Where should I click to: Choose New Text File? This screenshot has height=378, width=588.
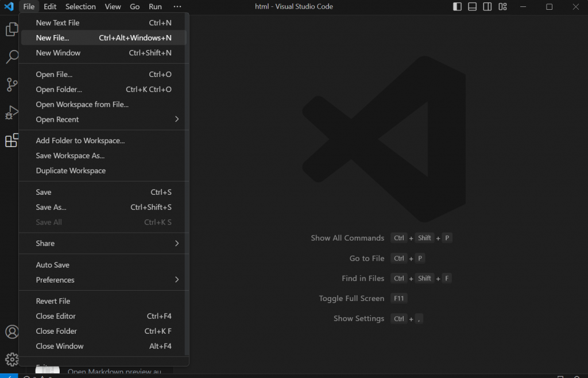(104, 23)
